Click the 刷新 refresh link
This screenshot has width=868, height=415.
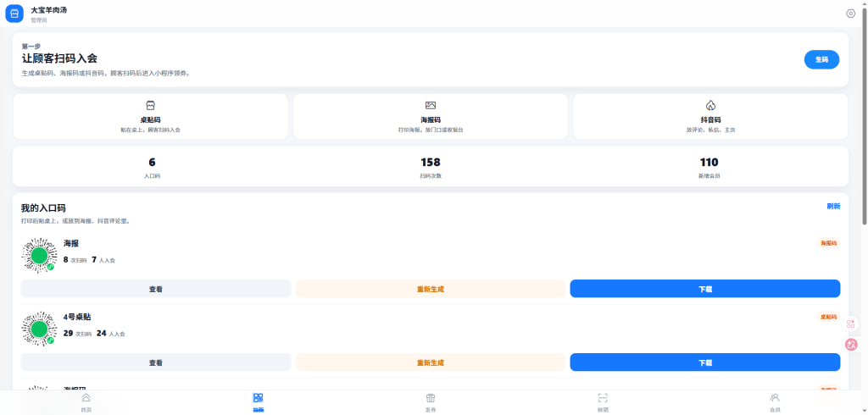coord(833,207)
